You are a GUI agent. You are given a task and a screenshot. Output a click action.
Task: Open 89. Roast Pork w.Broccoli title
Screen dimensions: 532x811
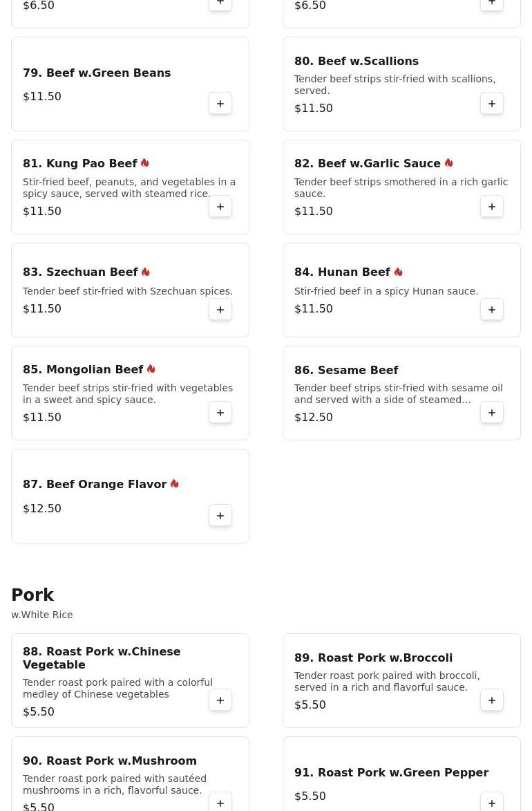pyautogui.click(x=373, y=658)
